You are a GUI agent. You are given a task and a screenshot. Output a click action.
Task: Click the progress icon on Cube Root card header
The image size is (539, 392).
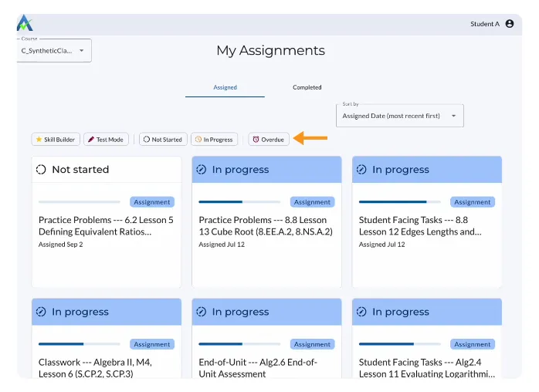[x=201, y=169]
